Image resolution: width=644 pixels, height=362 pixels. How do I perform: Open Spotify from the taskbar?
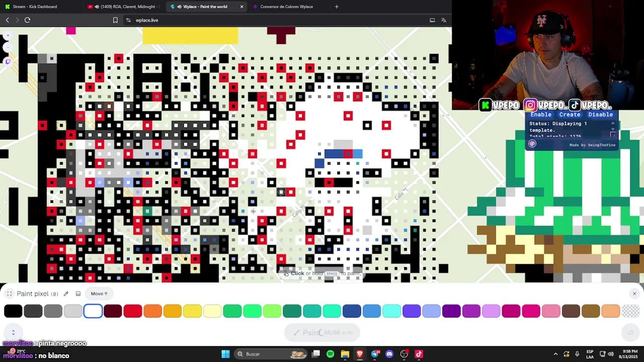pos(330,354)
